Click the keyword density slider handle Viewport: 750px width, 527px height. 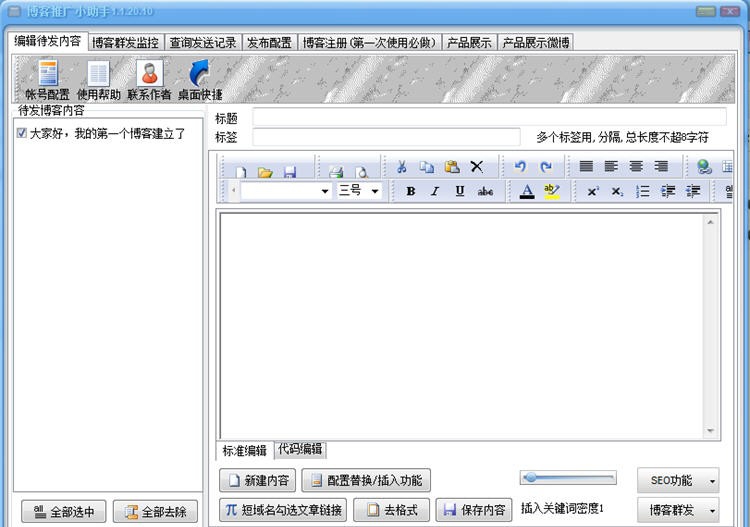(x=530, y=477)
